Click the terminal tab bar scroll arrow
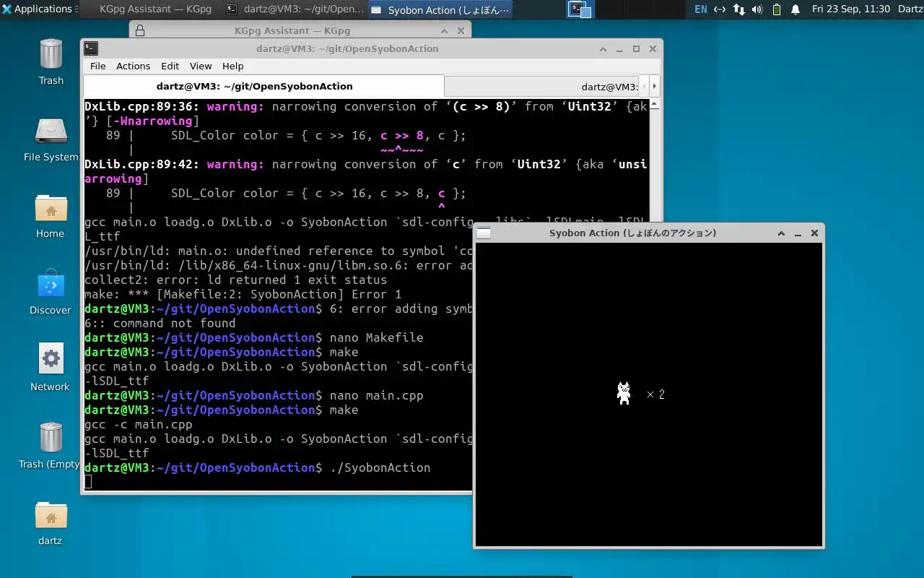 coord(654,86)
